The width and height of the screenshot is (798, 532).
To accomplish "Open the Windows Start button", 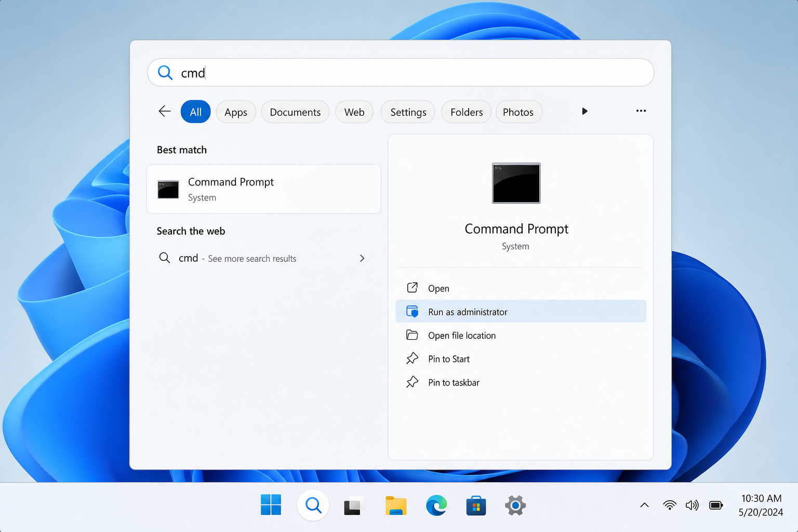I will coord(271,505).
